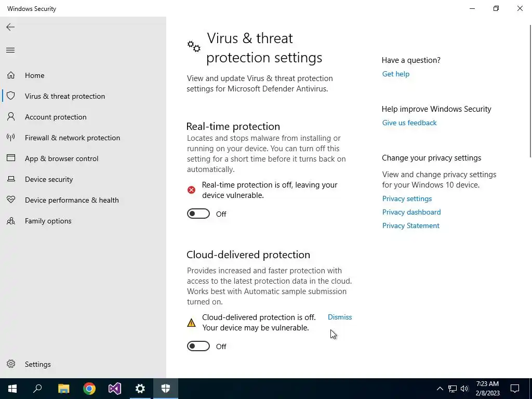Open Privacy Statement link
Screen dimensions: 532x399
pyautogui.click(x=410, y=225)
